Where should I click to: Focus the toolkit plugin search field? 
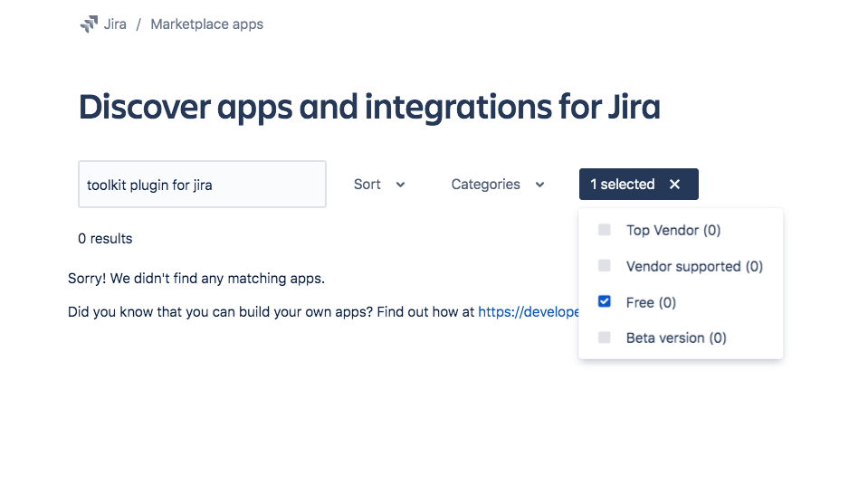coord(202,185)
